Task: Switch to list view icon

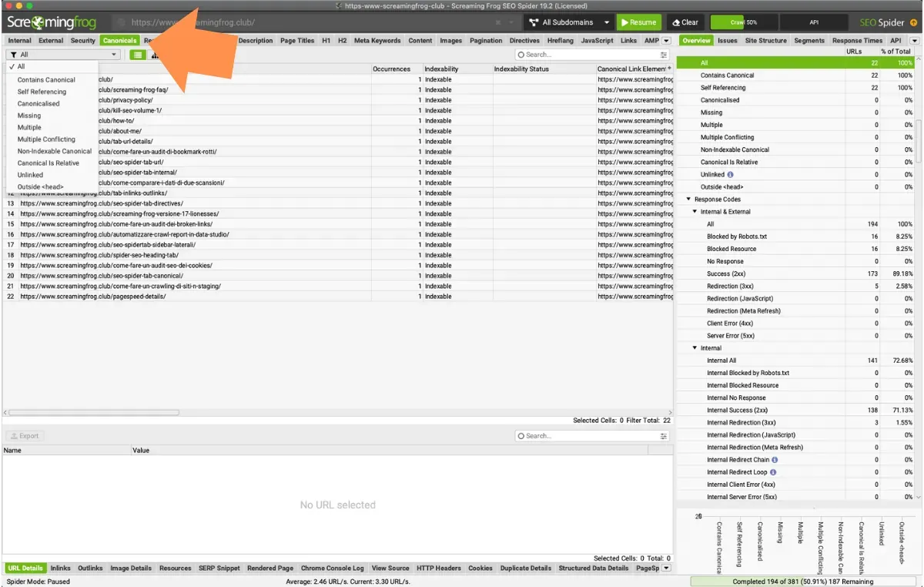Action: pyautogui.click(x=137, y=55)
